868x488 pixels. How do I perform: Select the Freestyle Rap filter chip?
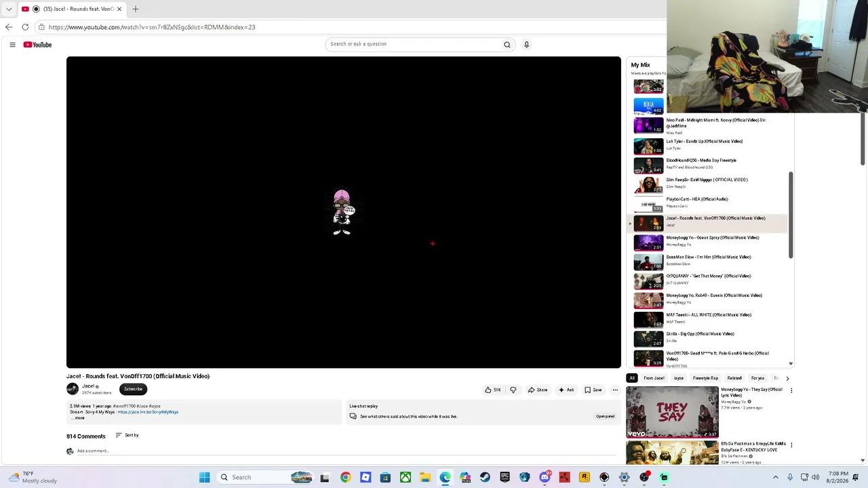[x=705, y=378]
